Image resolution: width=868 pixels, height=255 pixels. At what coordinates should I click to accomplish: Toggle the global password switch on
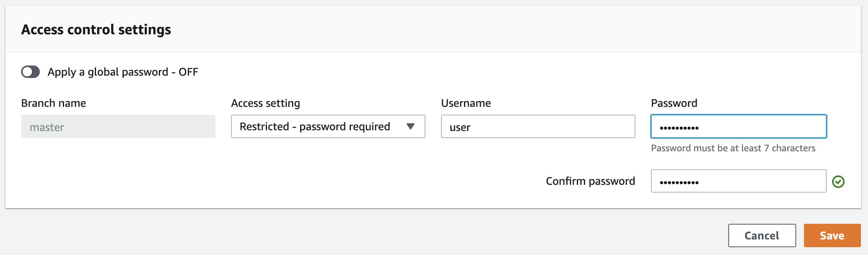coord(30,72)
